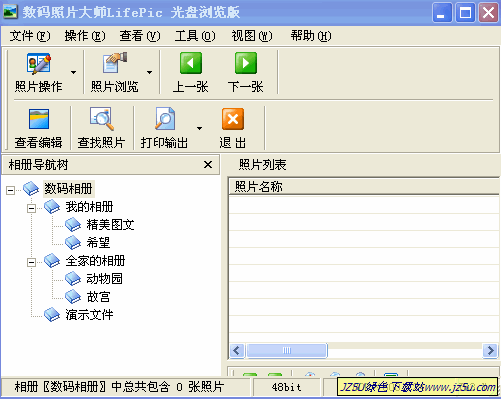Viewport: 501px width, 399px height.
Task: Select the 我的相册 album label
Action: coord(89,207)
